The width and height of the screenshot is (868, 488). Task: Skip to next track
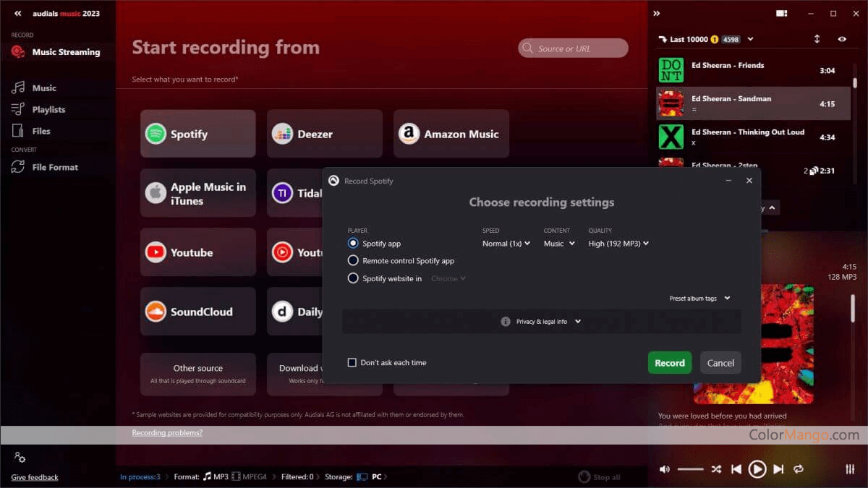coord(778,469)
